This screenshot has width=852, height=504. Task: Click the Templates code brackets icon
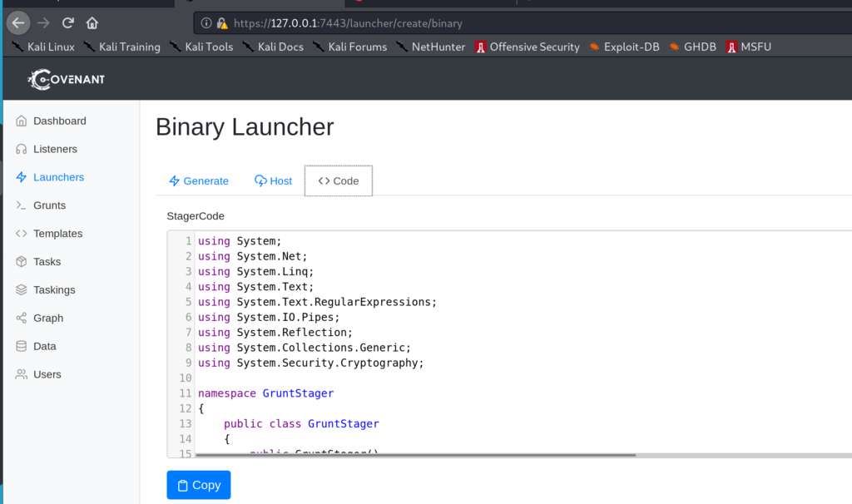[x=21, y=234]
